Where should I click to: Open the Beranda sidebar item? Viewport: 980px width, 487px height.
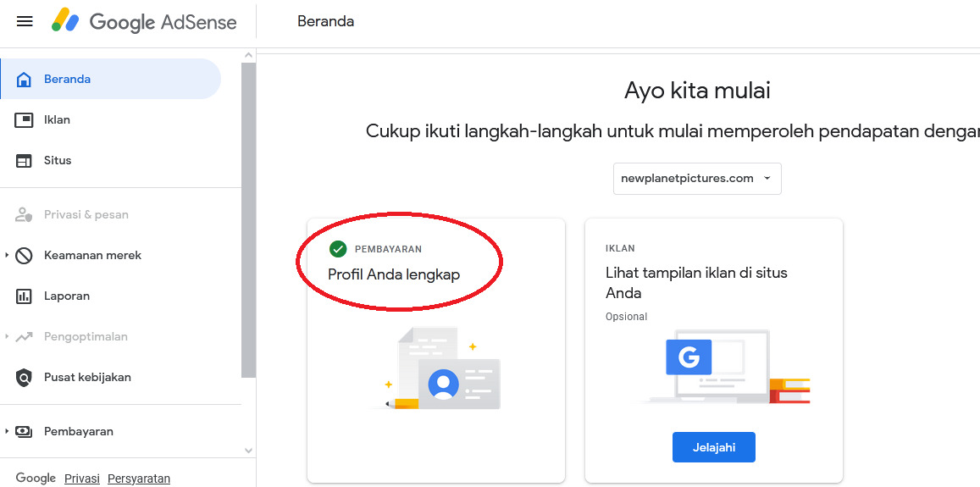click(111, 80)
